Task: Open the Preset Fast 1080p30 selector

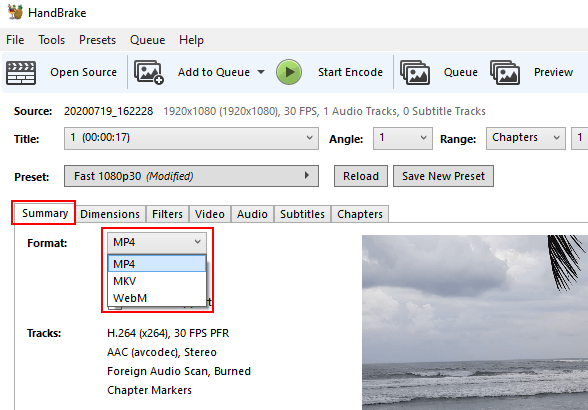Action: tap(191, 176)
